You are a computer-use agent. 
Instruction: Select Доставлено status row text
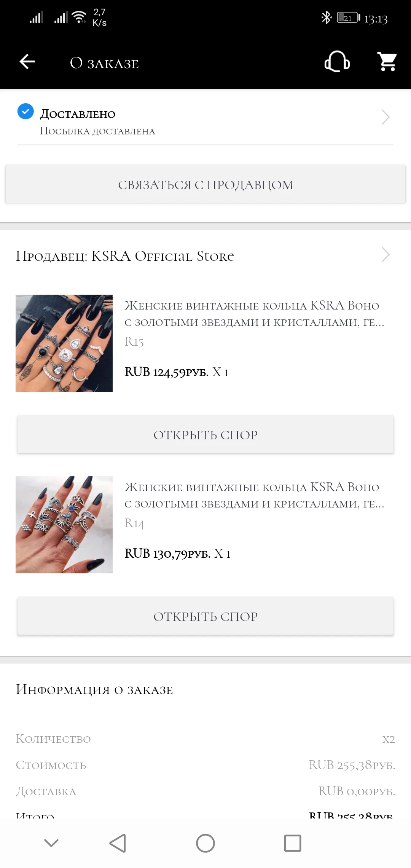[x=78, y=114]
